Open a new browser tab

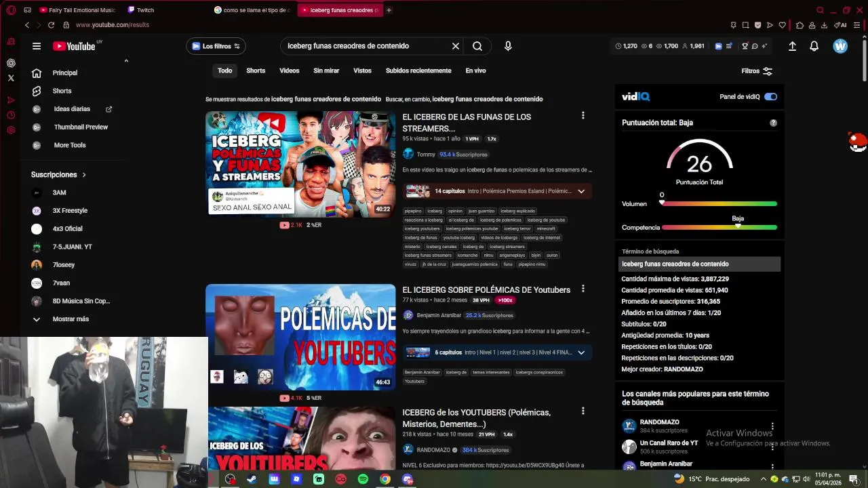click(x=389, y=10)
